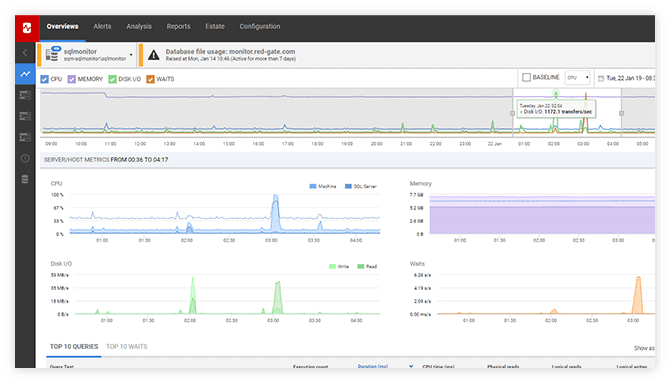Viewport: 670px width, 384px height.
Task: Open the baseline CPU metric dropdown
Action: click(x=578, y=78)
